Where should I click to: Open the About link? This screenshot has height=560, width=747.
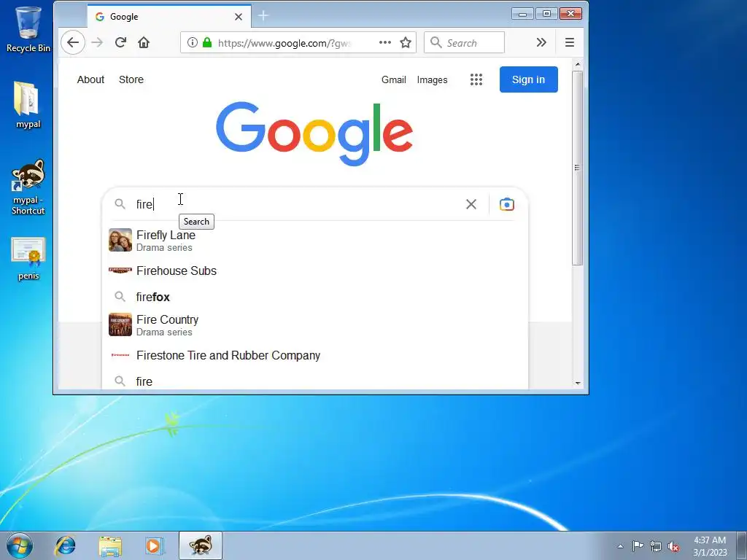(x=90, y=79)
